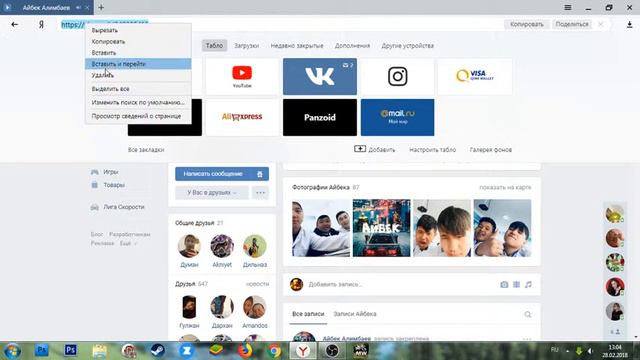
Task: Choose Удалить in the context menu
Action: (x=138, y=75)
